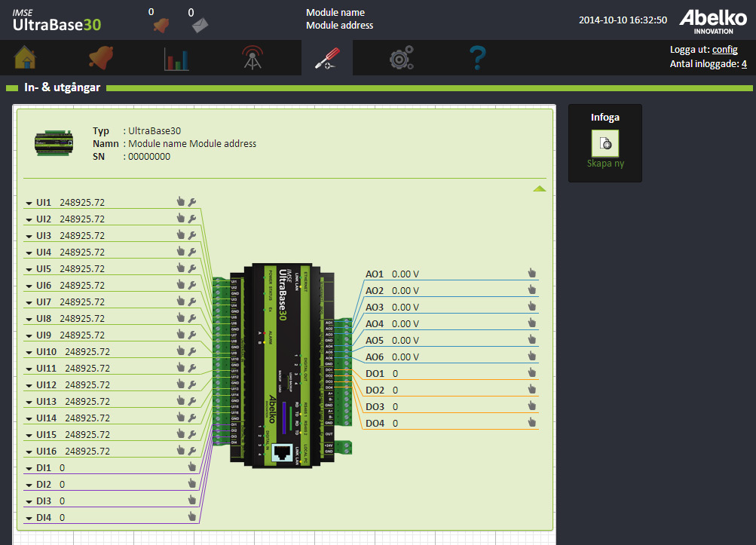This screenshot has height=545, width=756.
Task: Open the alarms bell tab
Action: pyautogui.click(x=101, y=57)
